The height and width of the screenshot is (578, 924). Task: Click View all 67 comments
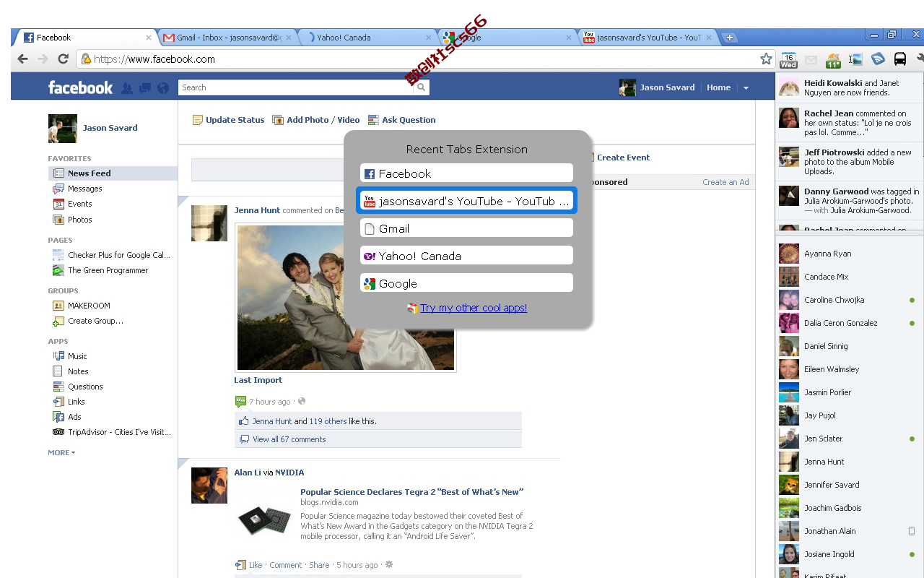289,439
